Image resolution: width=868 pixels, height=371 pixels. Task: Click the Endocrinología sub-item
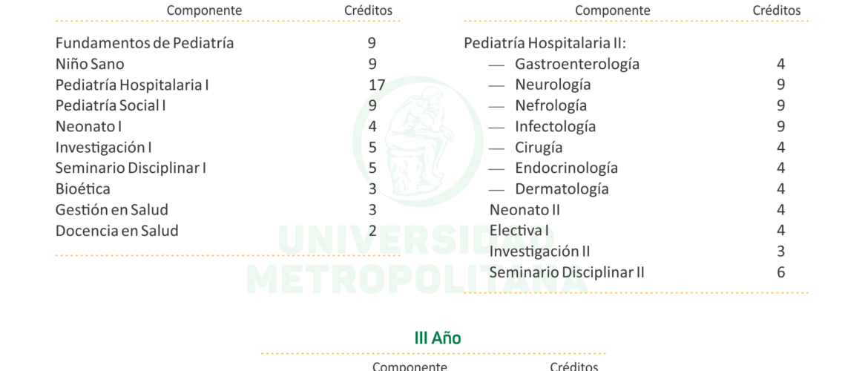pyautogui.click(x=566, y=168)
